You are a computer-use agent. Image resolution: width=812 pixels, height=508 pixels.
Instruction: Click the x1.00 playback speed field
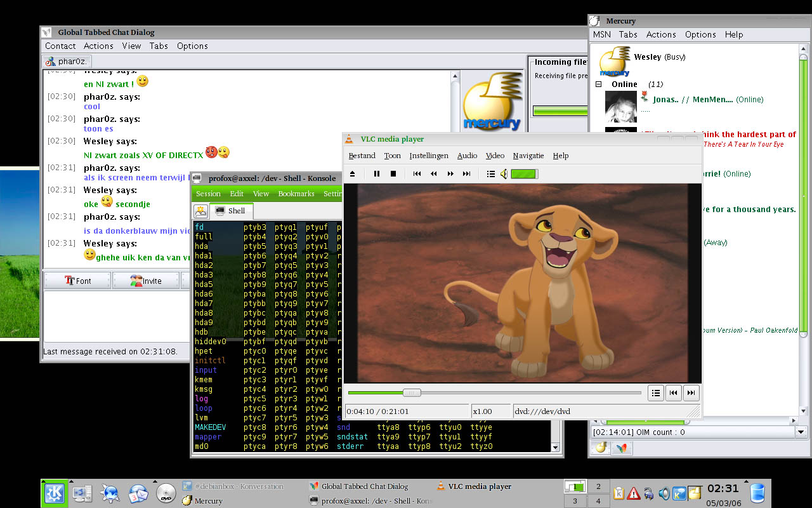pos(490,411)
